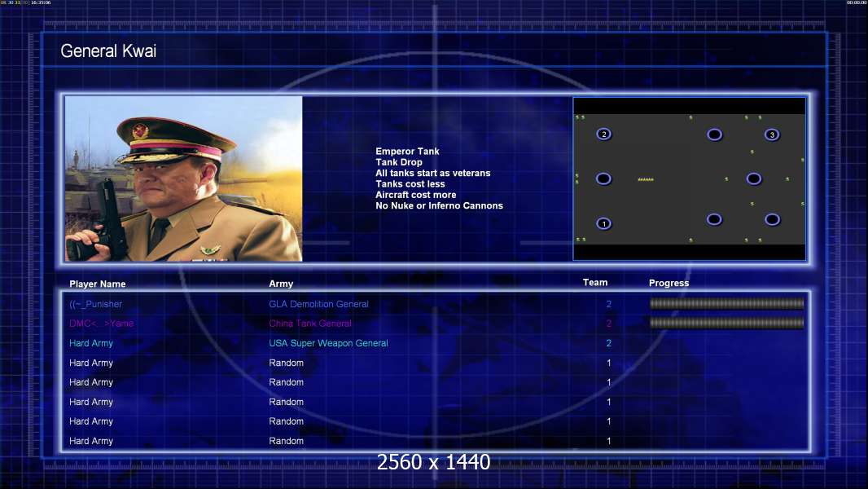This screenshot has height=489, width=868.
Task: Click the yellow supply dots cluster on minimap
Action: coord(646,179)
